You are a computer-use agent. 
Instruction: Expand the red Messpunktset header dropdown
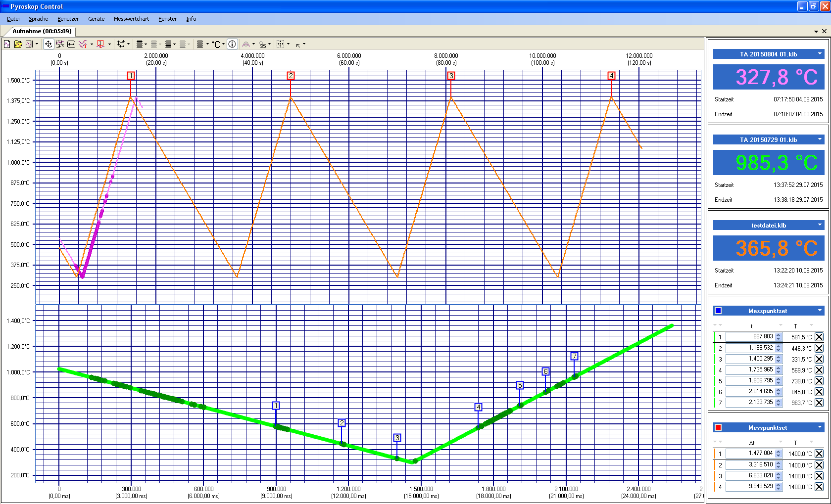tap(820, 427)
